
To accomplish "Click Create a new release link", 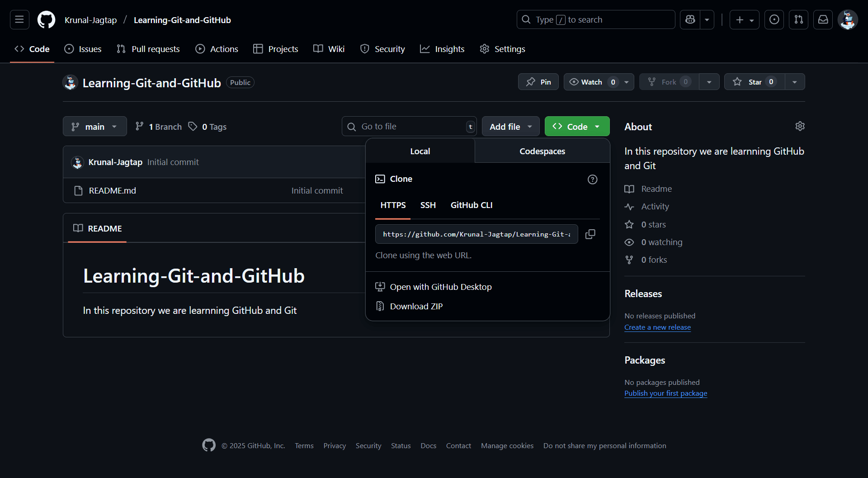I will 657,327.
